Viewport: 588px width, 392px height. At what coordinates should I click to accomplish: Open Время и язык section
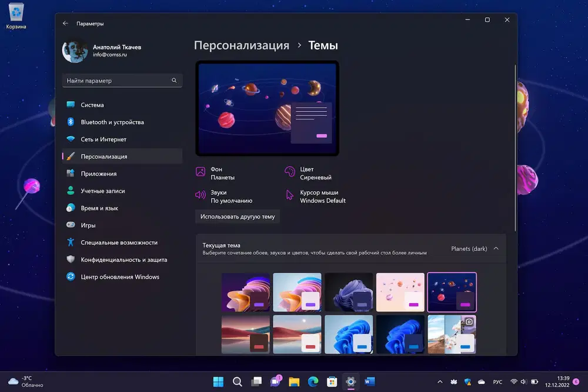(122, 208)
